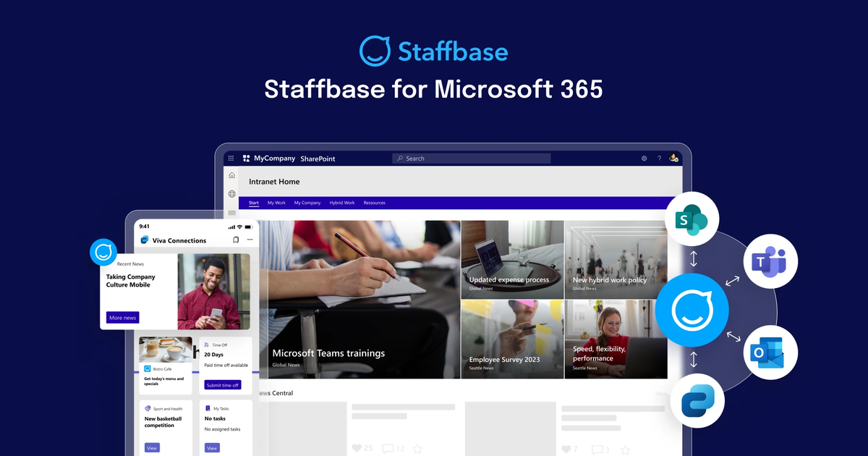This screenshot has width=868, height=456.
Task: Click the MyCompany logo icon
Action: [x=247, y=158]
